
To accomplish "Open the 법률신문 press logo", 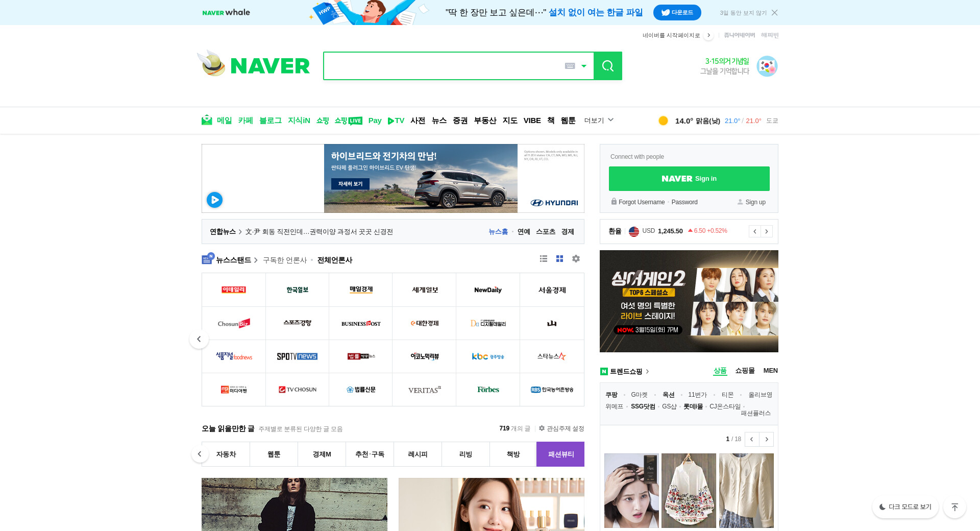I will (361, 390).
